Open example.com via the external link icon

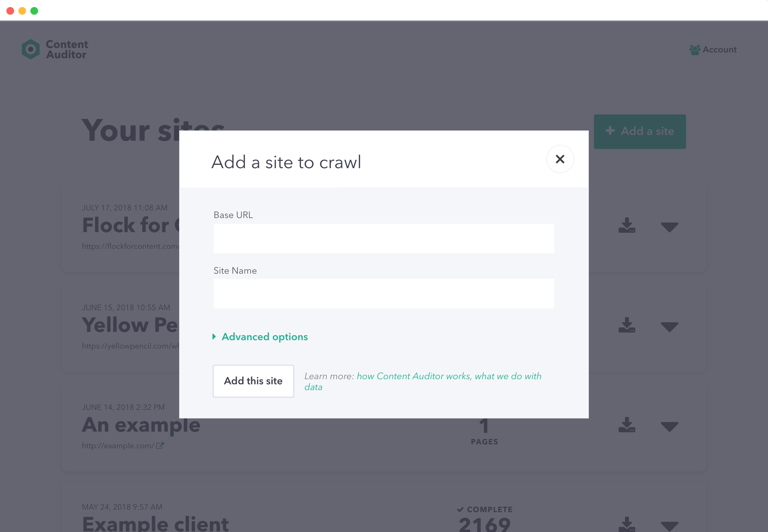(160, 445)
